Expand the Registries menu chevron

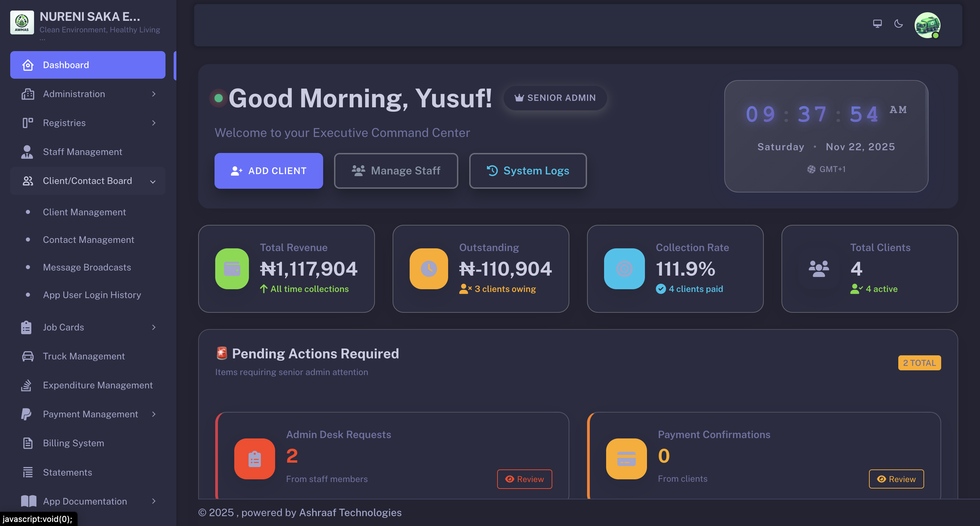tap(154, 123)
